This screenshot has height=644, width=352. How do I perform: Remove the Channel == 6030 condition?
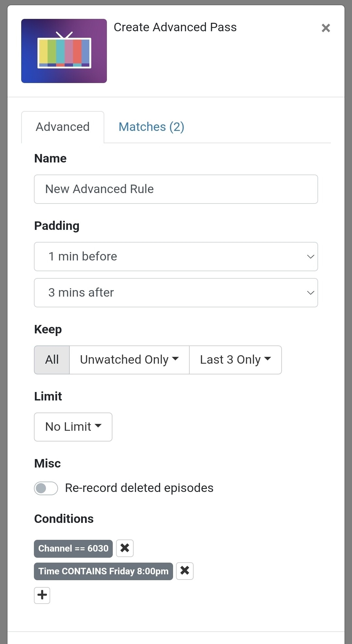(x=125, y=548)
